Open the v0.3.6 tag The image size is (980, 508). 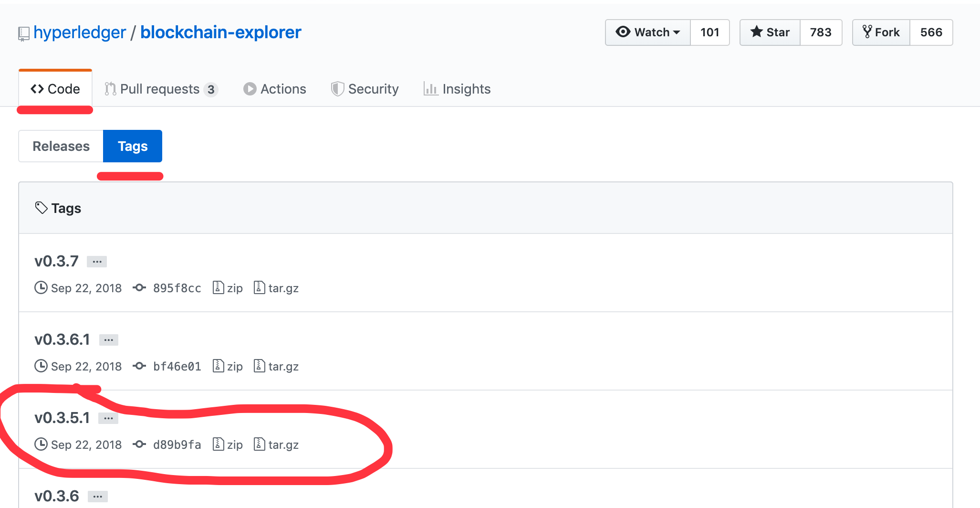click(56, 496)
